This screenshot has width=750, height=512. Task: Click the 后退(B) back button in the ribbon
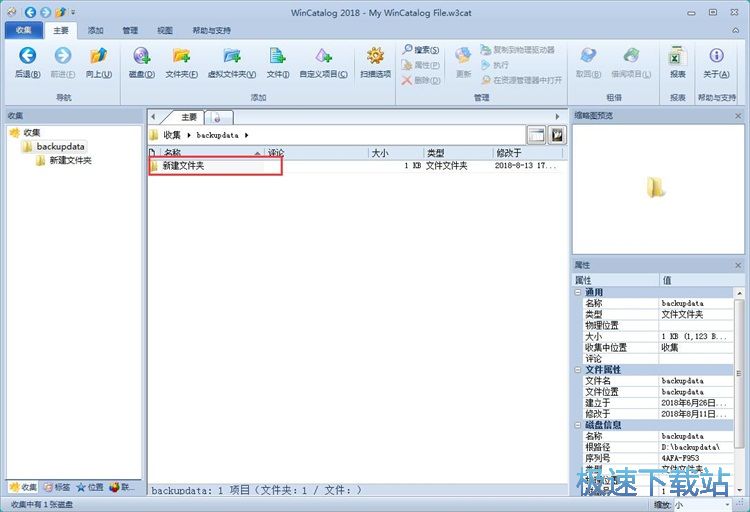pyautogui.click(x=27, y=63)
